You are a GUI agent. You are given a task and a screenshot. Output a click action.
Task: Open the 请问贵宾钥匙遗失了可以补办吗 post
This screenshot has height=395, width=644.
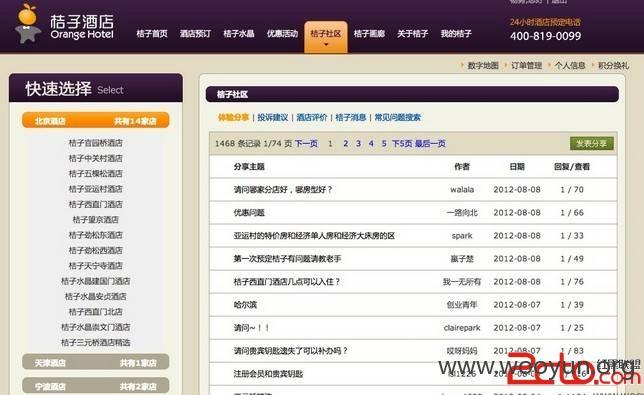(290, 351)
